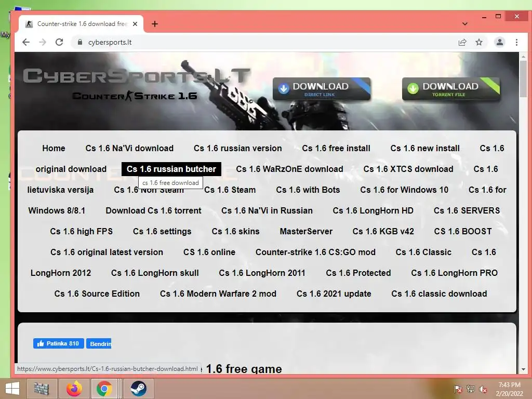Open Cs 1.6 skins
The height and width of the screenshot is (399, 532).
236,231
